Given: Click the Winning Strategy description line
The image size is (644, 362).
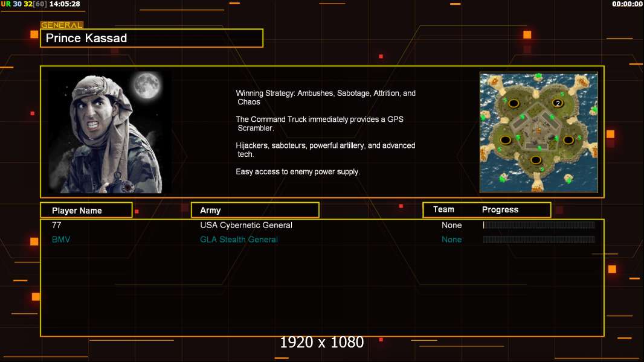Looking at the screenshot, I should click(x=325, y=98).
